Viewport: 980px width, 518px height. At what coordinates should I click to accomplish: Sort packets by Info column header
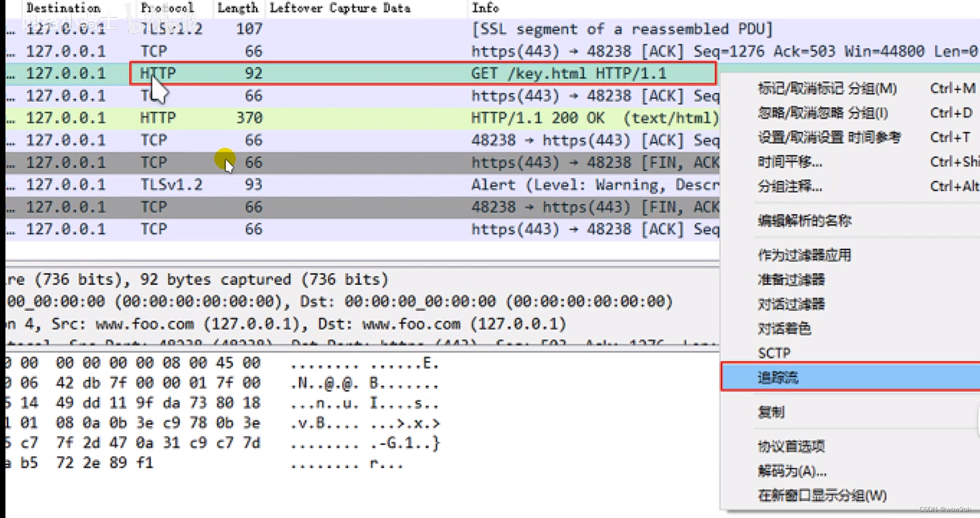485,8
